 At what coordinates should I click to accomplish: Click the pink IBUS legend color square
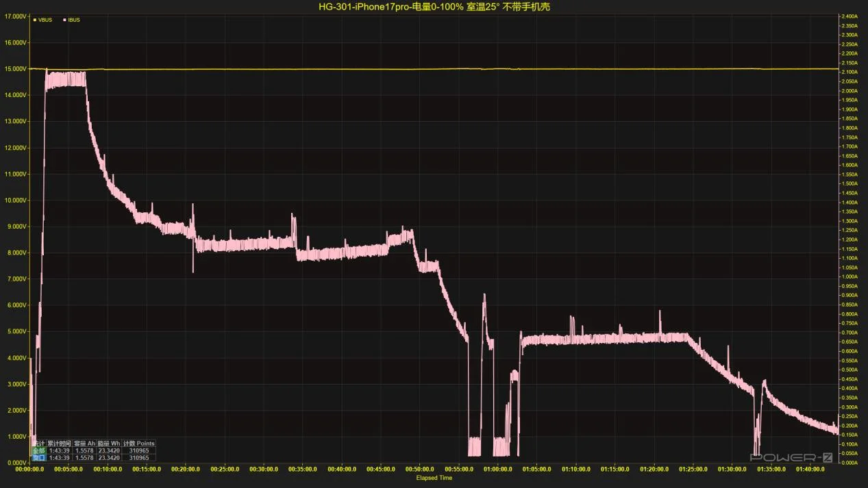[64, 20]
